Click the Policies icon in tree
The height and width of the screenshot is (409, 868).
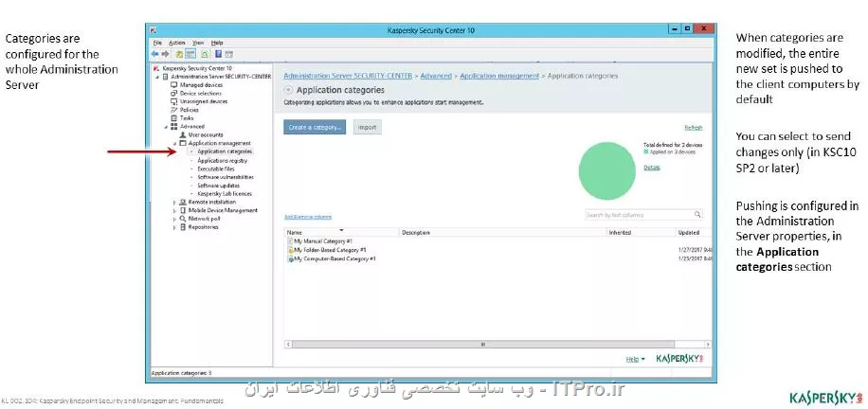[x=174, y=110]
